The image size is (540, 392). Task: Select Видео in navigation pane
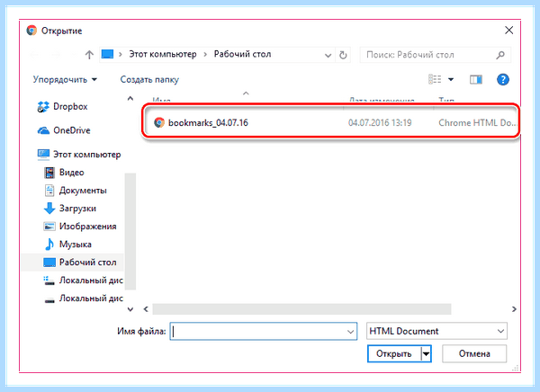point(72,173)
